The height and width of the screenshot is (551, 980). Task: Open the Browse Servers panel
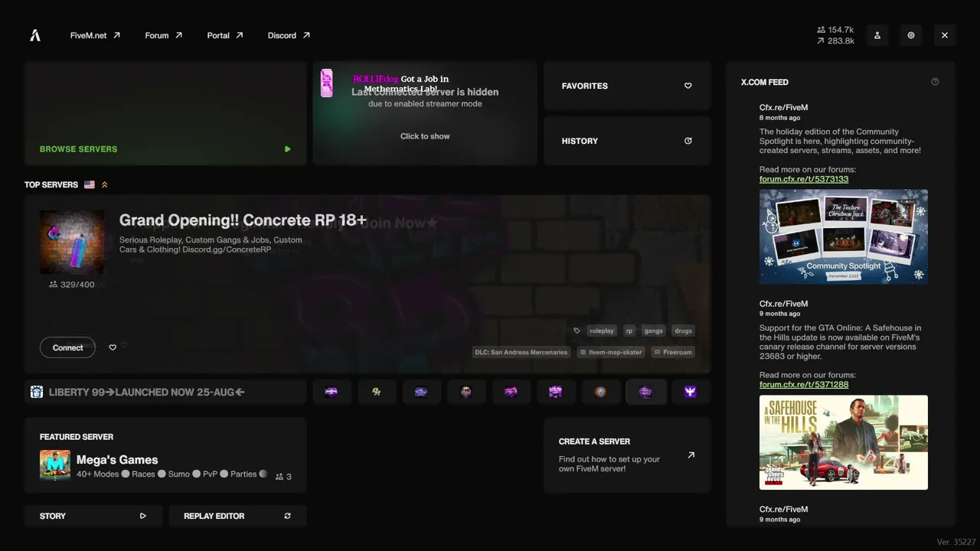coord(165,113)
